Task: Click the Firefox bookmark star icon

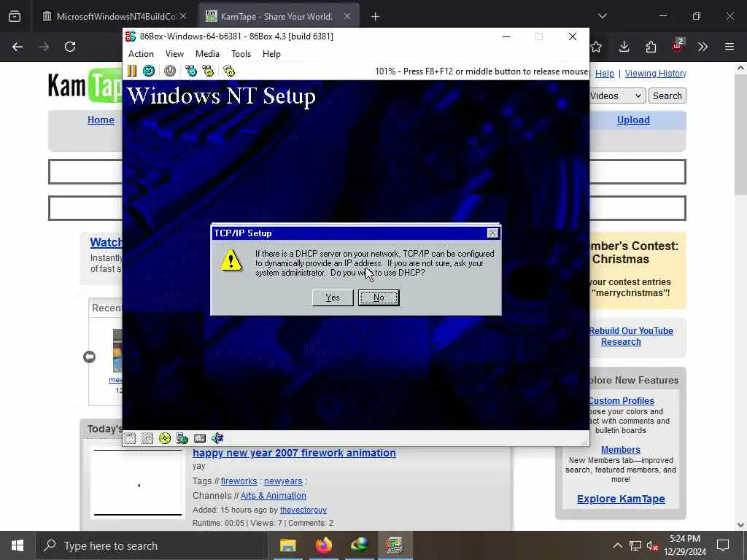Action: pyautogui.click(x=596, y=47)
